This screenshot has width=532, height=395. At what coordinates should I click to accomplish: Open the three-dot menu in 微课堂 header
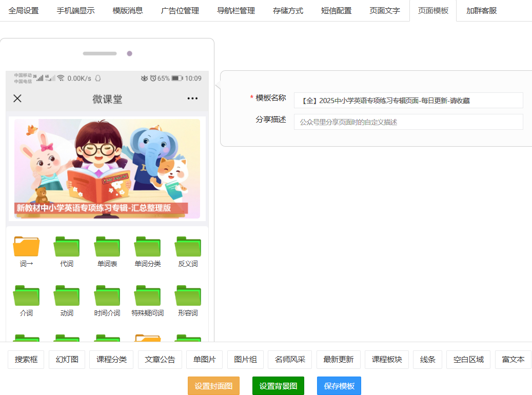click(192, 98)
